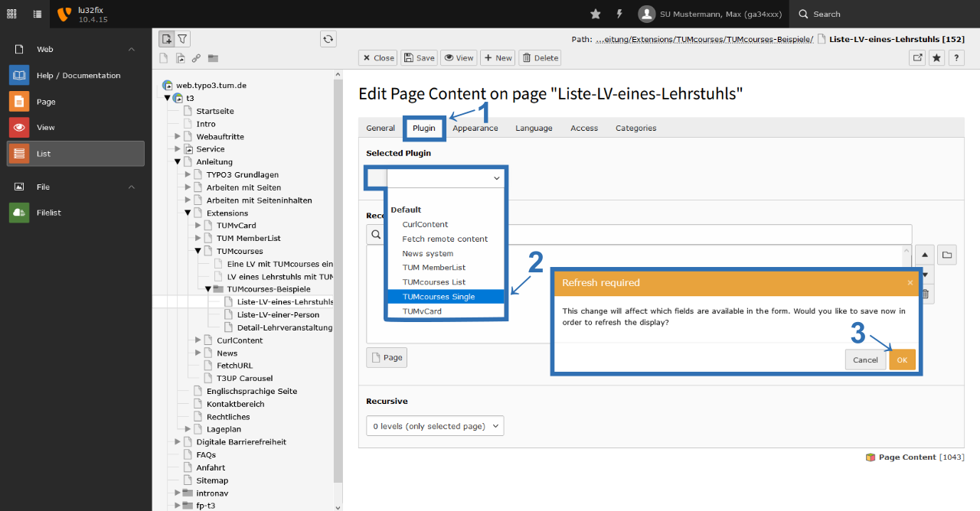Open the View module
The height and width of the screenshot is (511, 980).
click(76, 128)
